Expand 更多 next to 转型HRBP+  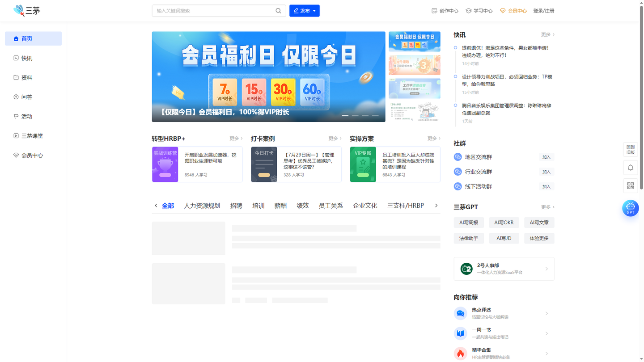[236, 139]
